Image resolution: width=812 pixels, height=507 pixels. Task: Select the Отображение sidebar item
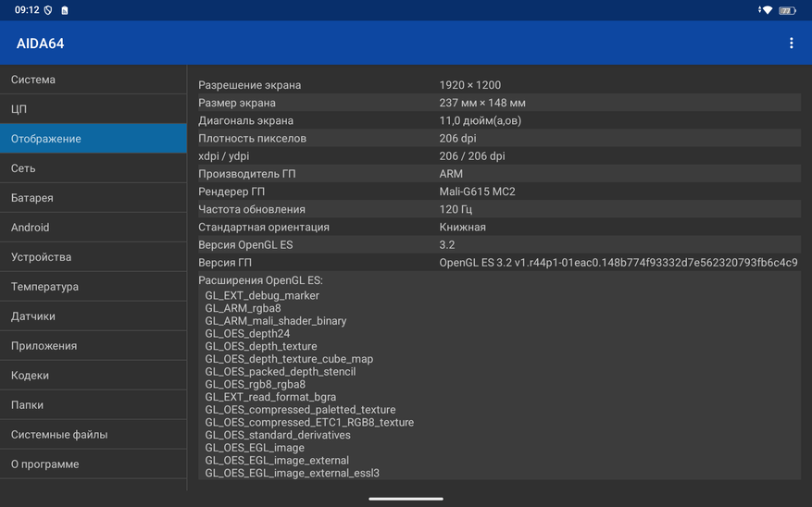click(93, 139)
